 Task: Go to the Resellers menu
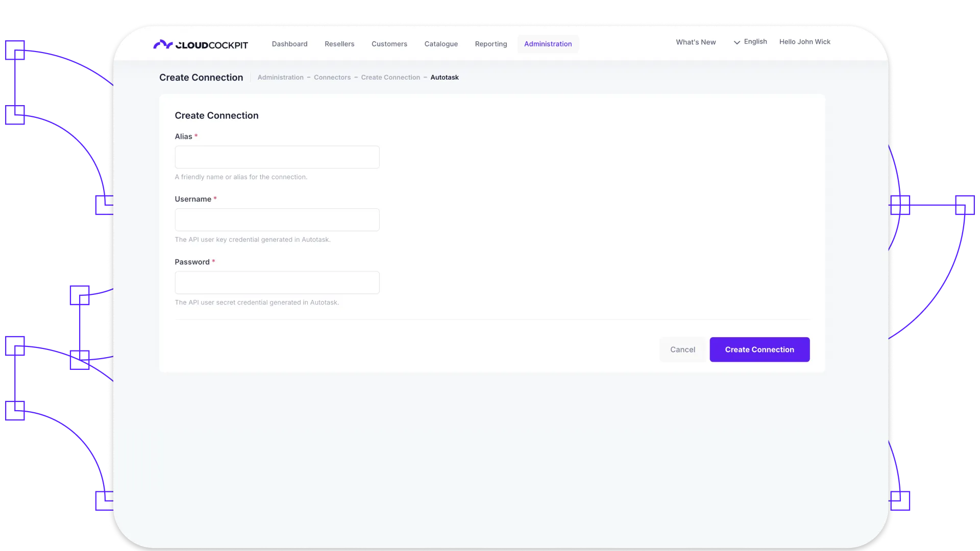[339, 44]
